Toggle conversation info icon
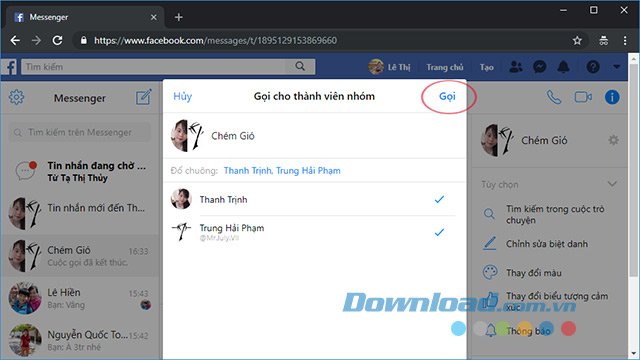 tap(612, 97)
